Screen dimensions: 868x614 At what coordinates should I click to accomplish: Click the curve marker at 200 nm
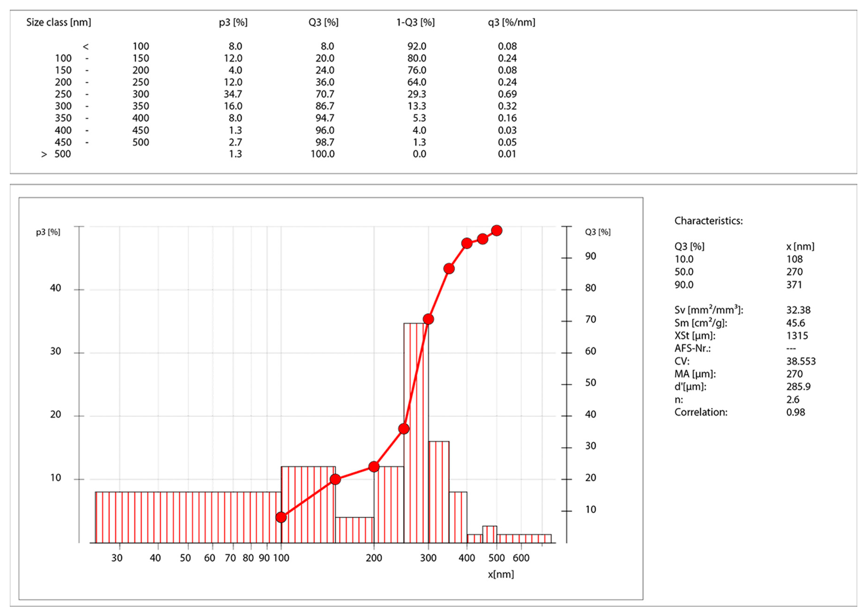(x=374, y=467)
